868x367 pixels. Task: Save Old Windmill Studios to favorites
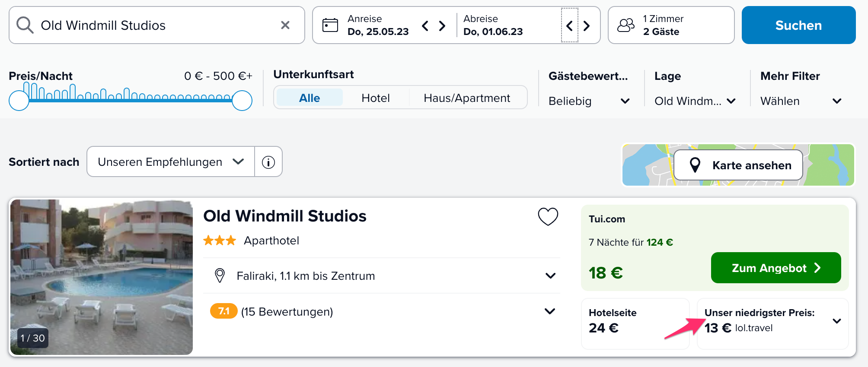[548, 216]
